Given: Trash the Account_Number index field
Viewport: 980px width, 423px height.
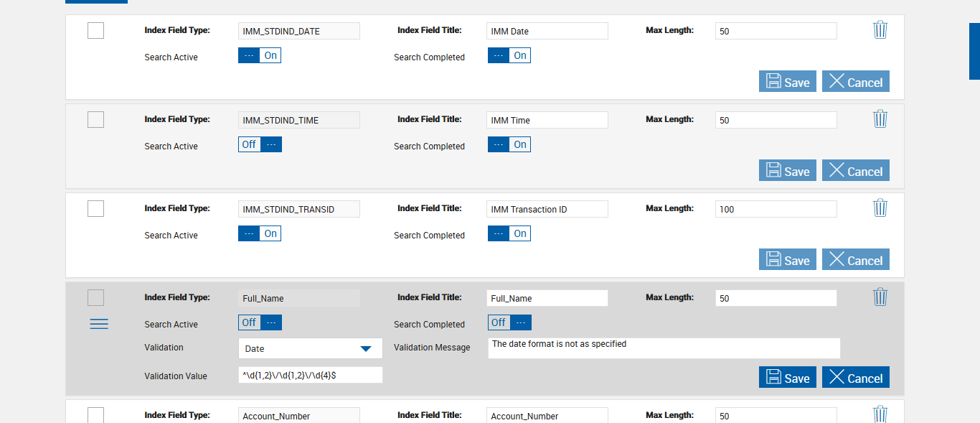Looking at the screenshot, I should pyautogui.click(x=880, y=414).
